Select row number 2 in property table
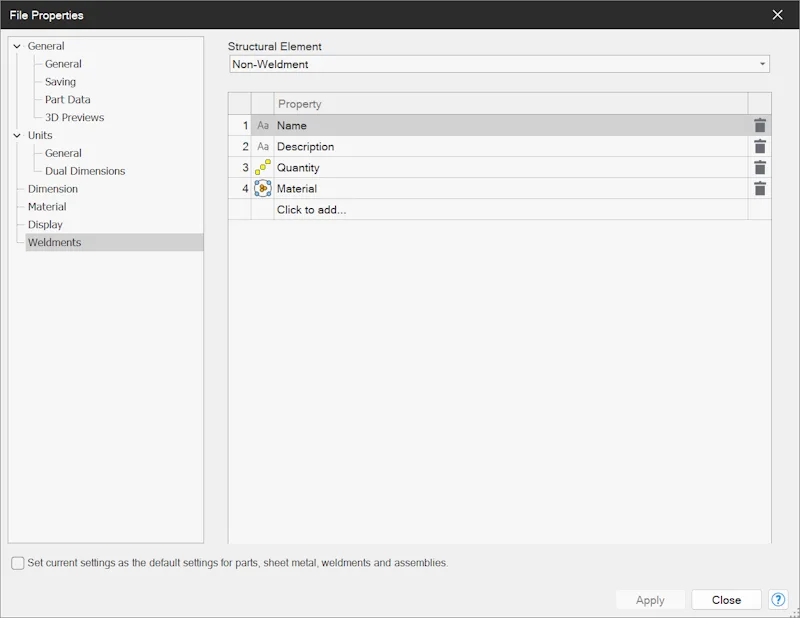The image size is (800, 618). click(240, 146)
